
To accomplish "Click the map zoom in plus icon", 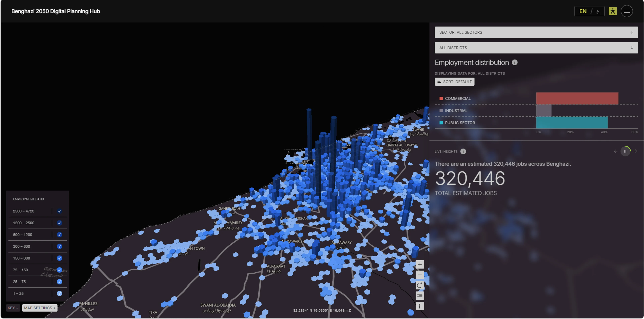I will (x=419, y=264).
